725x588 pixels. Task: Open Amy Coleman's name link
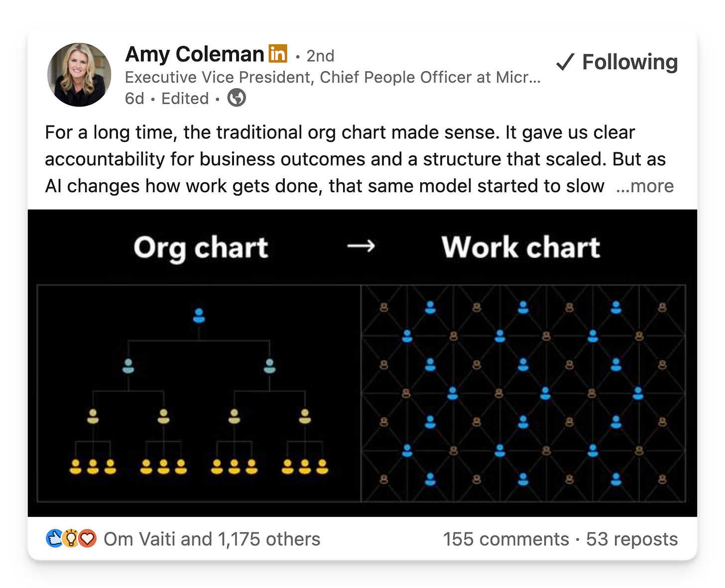coord(195,54)
